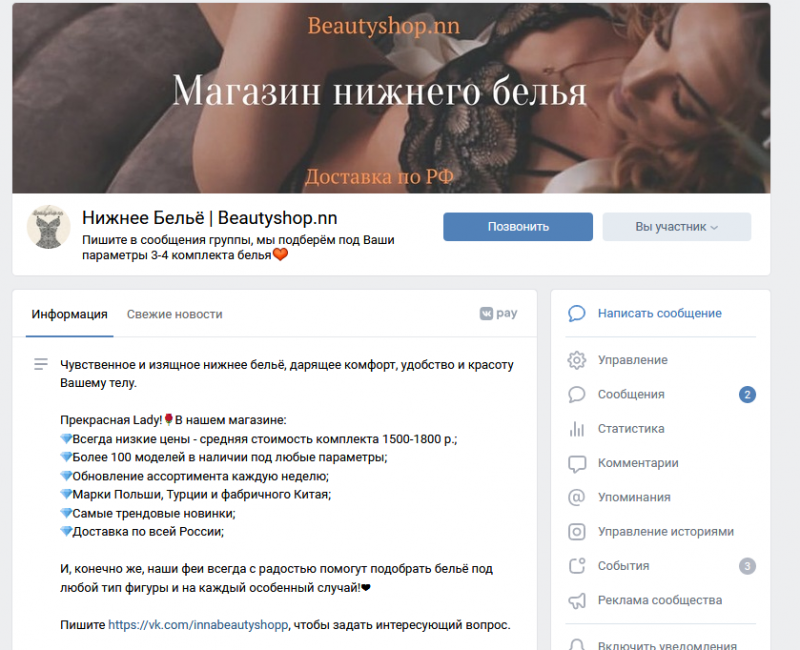
Task: Click the Магазин нижнего белья cover image
Action: pos(391,98)
